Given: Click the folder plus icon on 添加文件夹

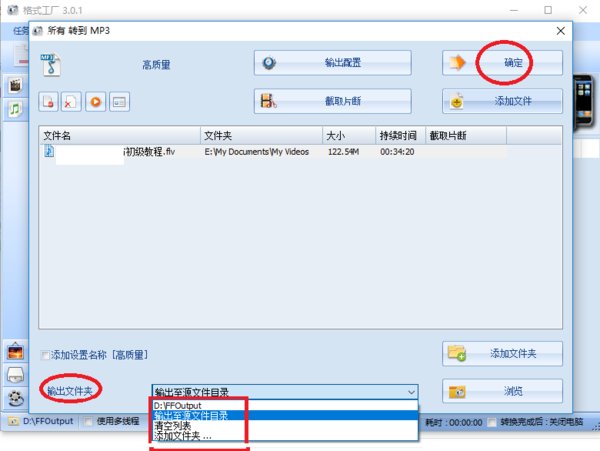Looking at the screenshot, I should [457, 353].
